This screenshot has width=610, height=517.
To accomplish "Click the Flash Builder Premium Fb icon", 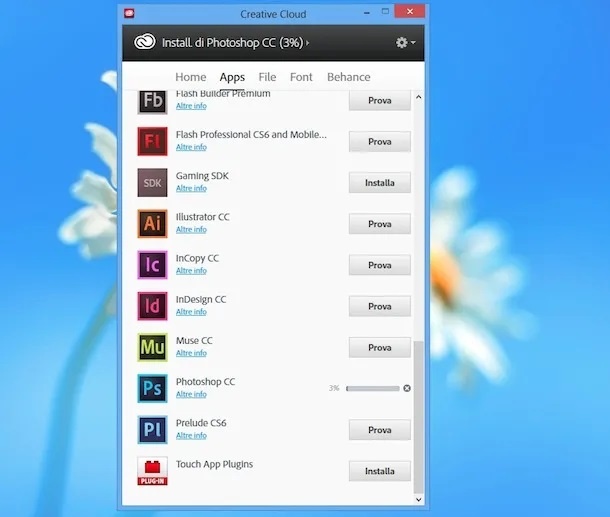I will click(152, 102).
